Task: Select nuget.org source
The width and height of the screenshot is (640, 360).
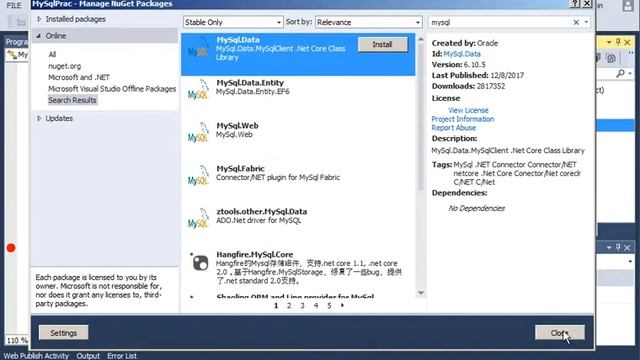Action: 64,66
